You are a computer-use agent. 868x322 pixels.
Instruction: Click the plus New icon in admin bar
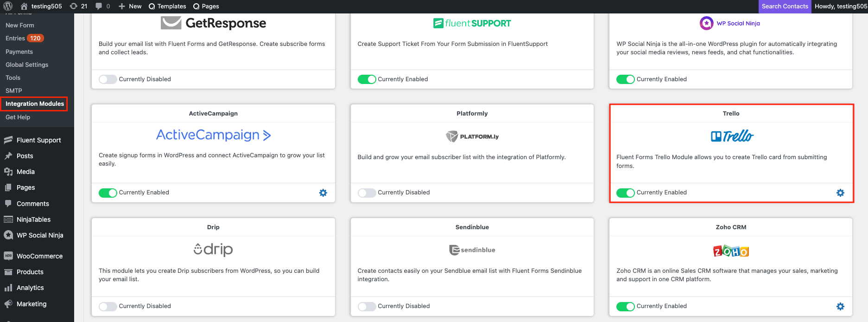122,6
